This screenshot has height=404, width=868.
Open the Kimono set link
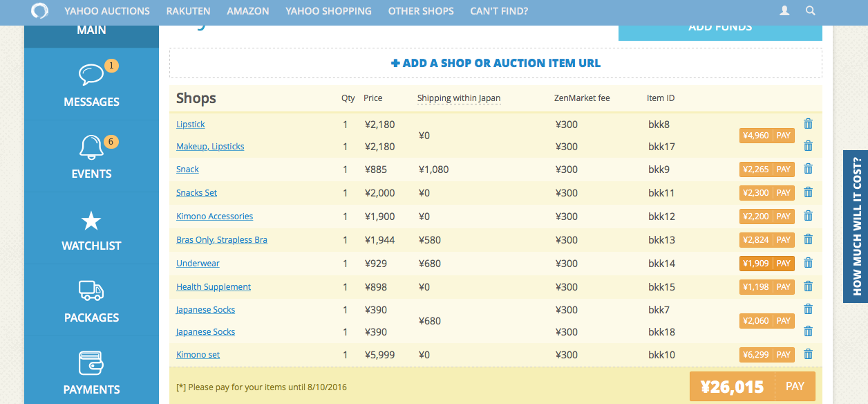pyautogui.click(x=198, y=355)
